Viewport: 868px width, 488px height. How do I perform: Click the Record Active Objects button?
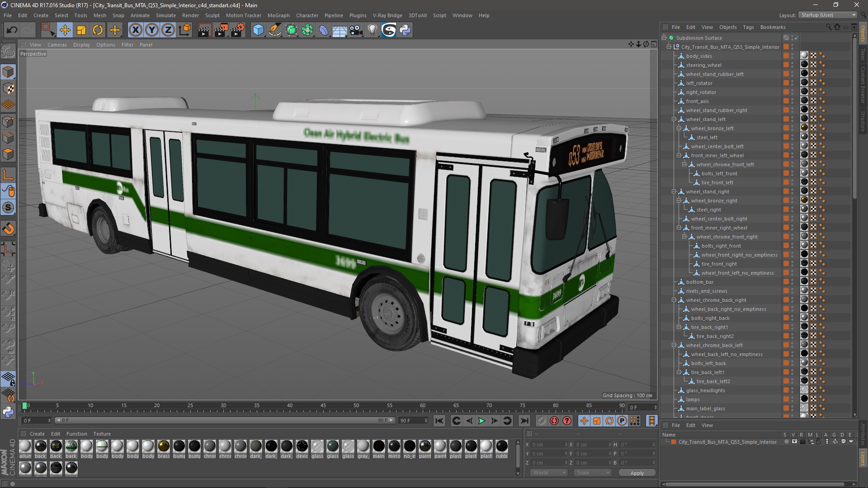tap(541, 421)
